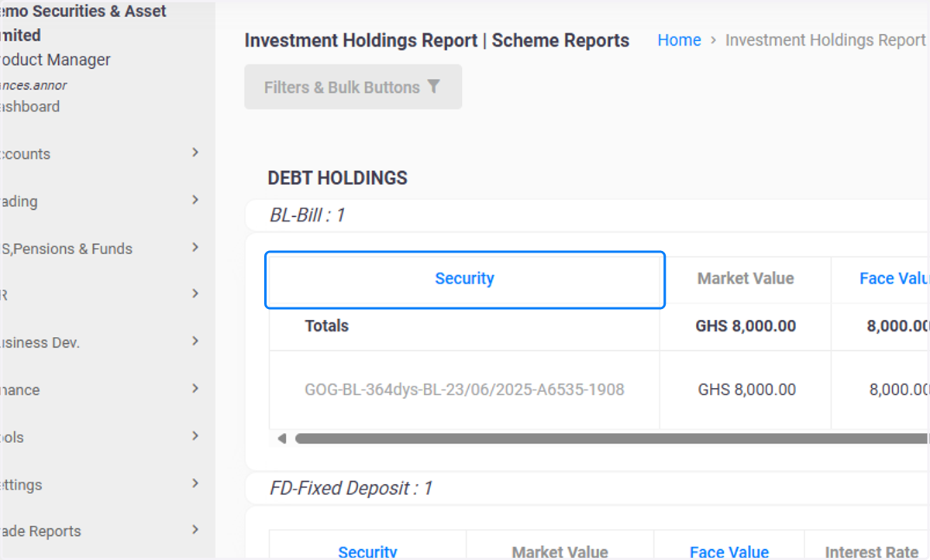Expand the Settings sidebar chevron

click(x=195, y=483)
